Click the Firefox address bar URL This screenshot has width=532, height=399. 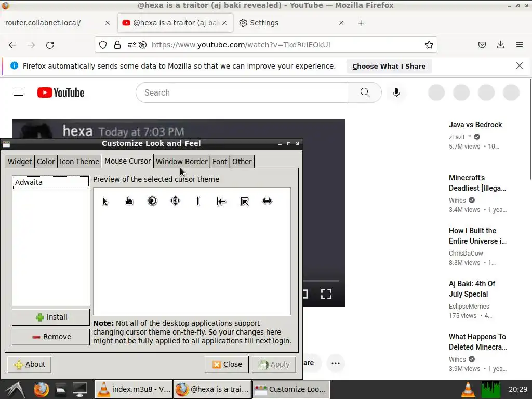coord(241,45)
